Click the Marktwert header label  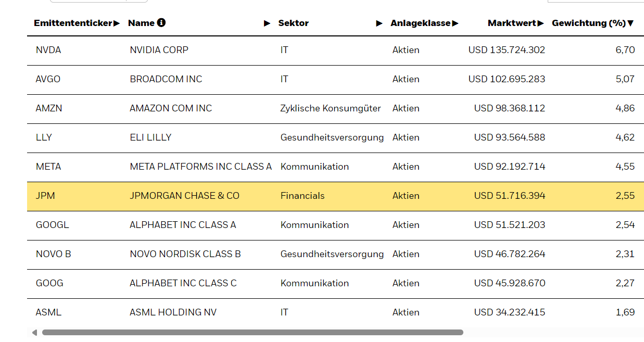(512, 23)
